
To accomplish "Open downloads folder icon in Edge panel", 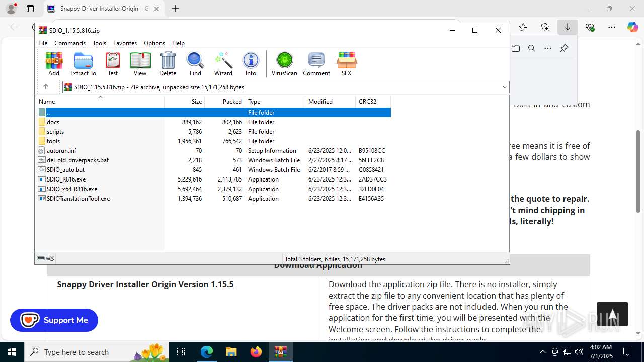I will [x=516, y=48].
